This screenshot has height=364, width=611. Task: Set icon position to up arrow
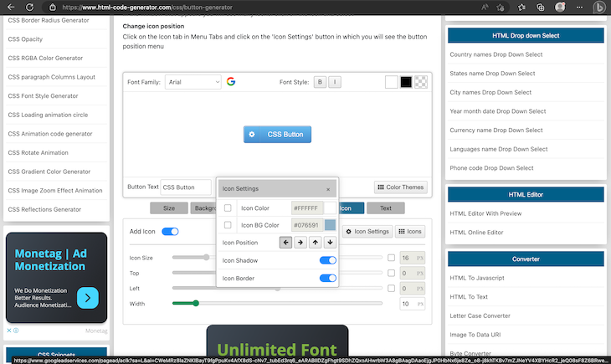tap(315, 243)
